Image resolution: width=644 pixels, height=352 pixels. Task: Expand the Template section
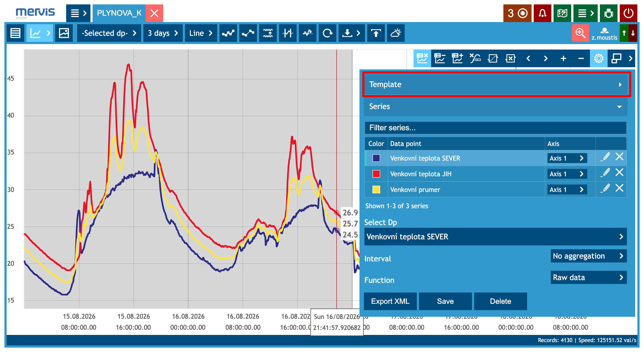[x=496, y=84]
